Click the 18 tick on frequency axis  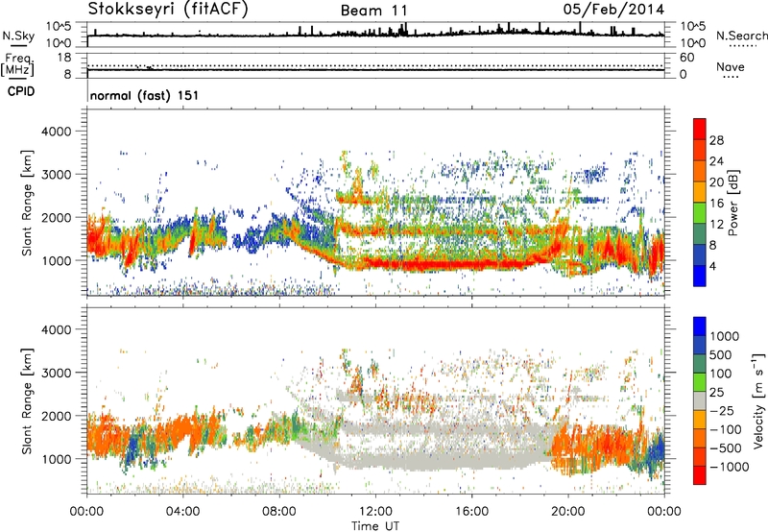64,58
